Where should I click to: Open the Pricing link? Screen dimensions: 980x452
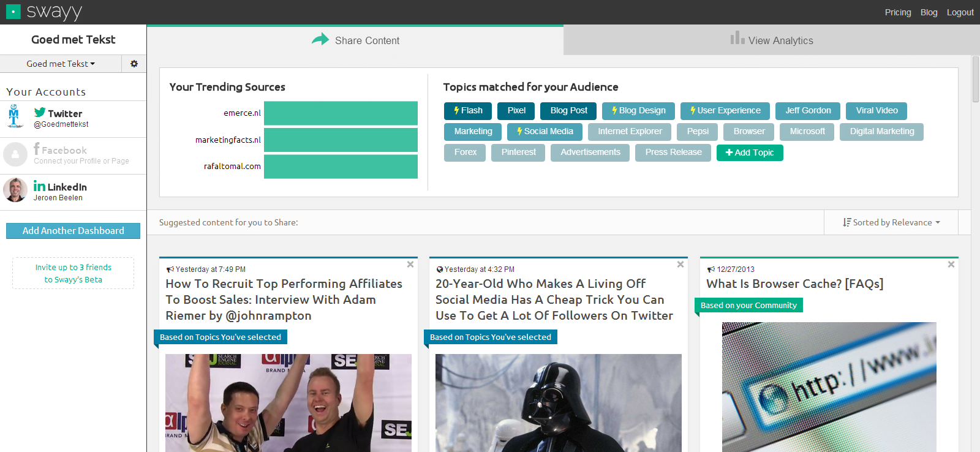click(897, 12)
